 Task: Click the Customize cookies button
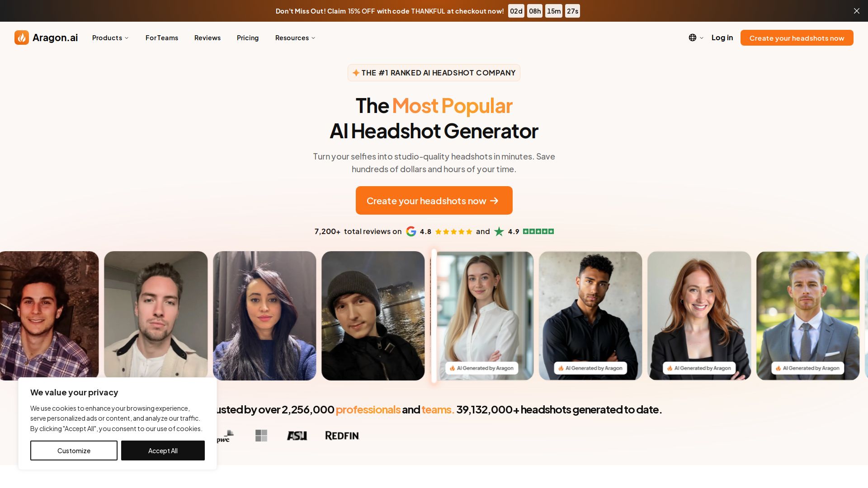click(x=74, y=450)
